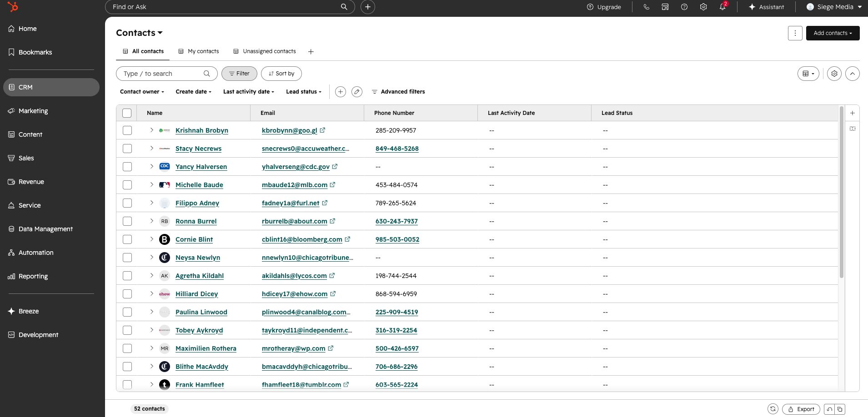The height and width of the screenshot is (417, 868).
Task: Open the Add contacts dropdown
Action: (x=833, y=33)
